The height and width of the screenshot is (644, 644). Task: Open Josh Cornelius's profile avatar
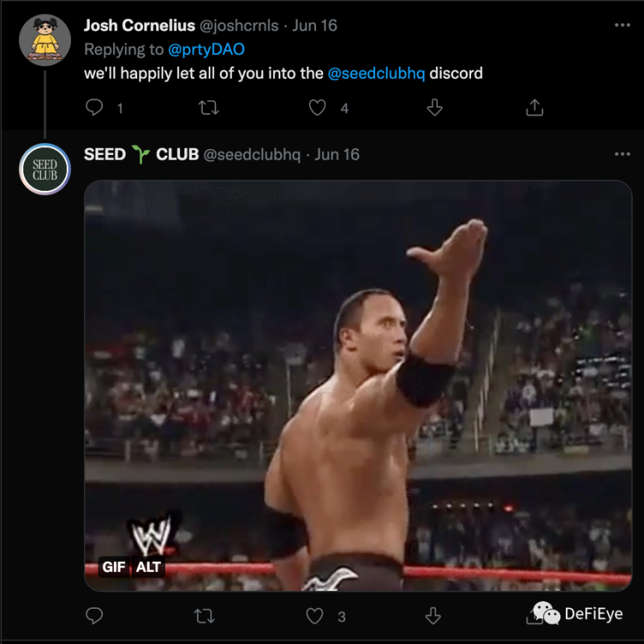44,40
